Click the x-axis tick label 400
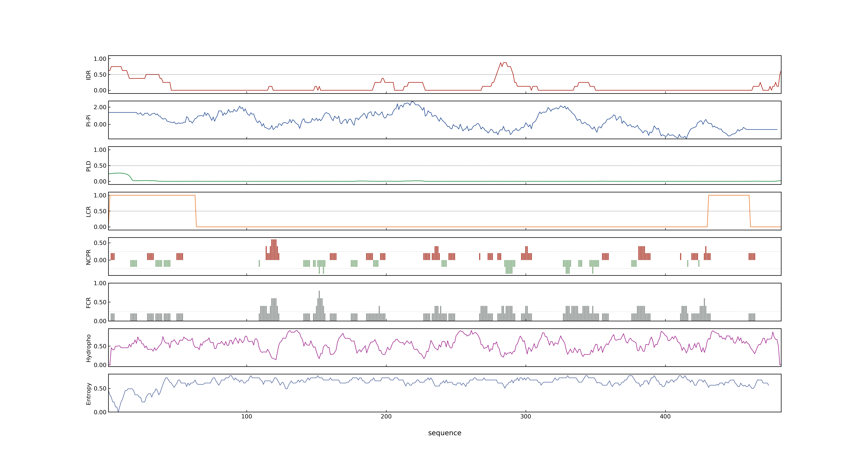The height and width of the screenshot is (463, 868). click(665, 416)
